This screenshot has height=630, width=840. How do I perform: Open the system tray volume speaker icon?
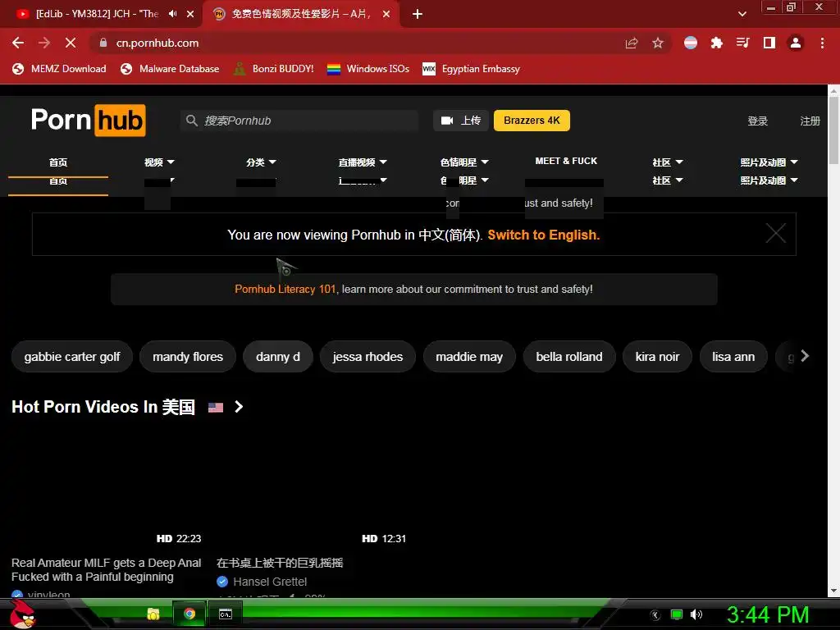click(696, 614)
